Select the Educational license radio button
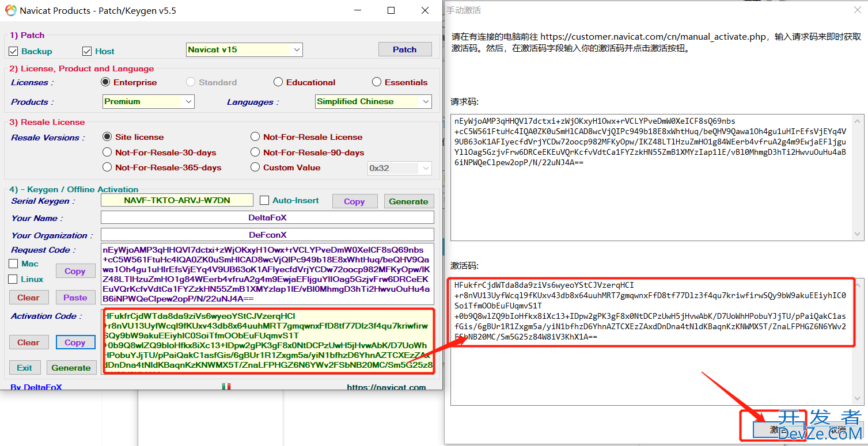The height and width of the screenshot is (446, 868). [x=278, y=82]
